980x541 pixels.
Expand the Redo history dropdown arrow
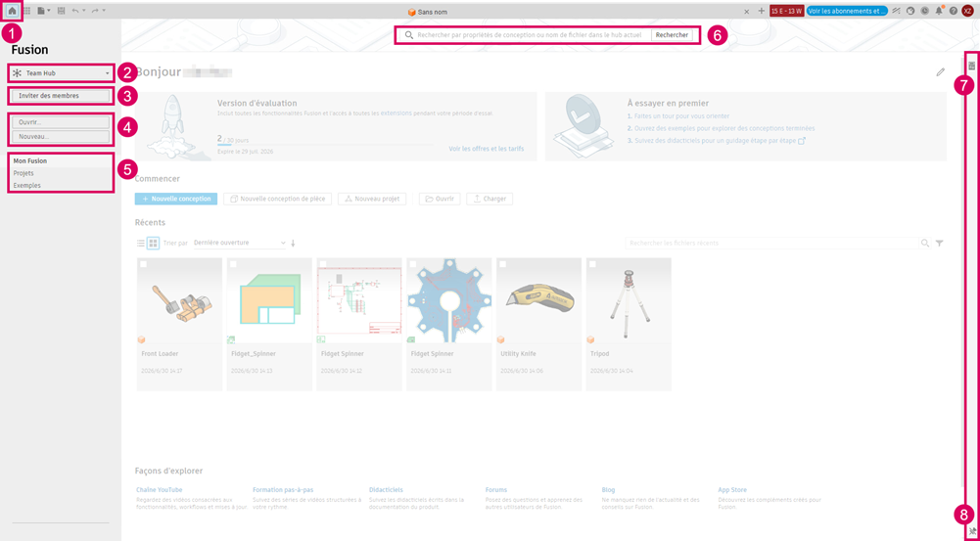(104, 11)
